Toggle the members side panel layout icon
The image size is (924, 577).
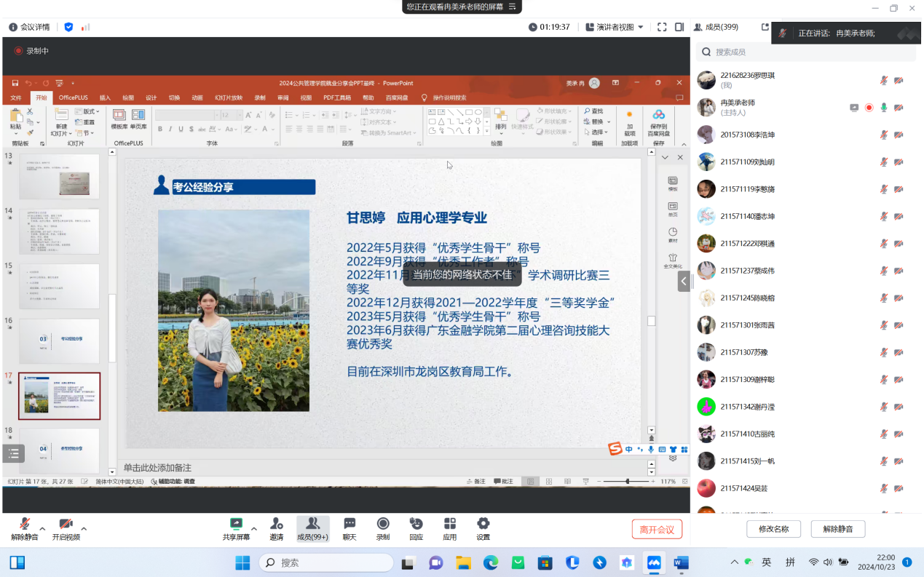[679, 27]
